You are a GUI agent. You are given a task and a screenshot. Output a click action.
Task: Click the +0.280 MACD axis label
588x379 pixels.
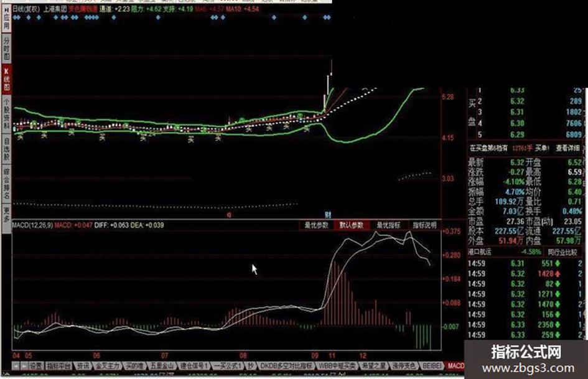click(451, 255)
